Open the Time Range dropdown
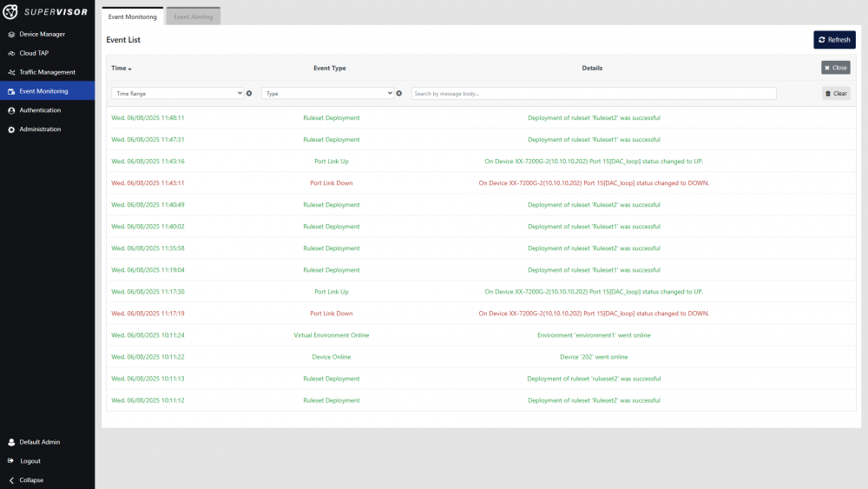Viewport: 868px width, 489px height. [x=177, y=93]
